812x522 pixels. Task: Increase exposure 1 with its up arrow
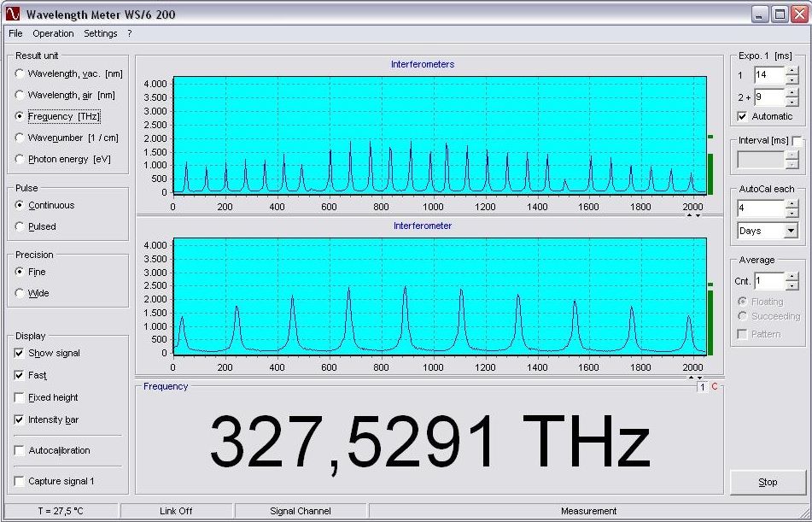pyautogui.click(x=792, y=71)
